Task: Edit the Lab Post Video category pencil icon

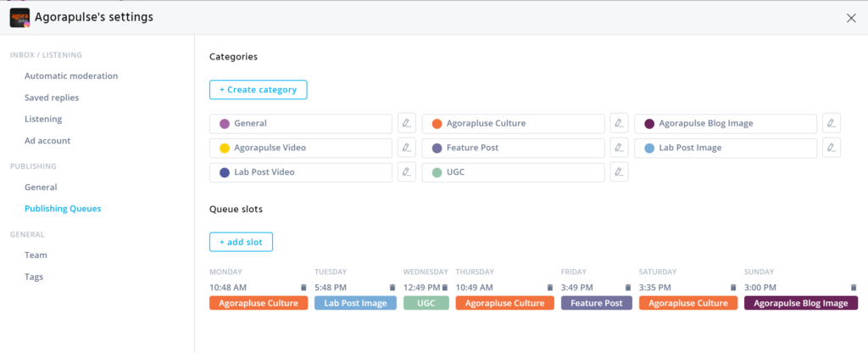Action: click(x=406, y=172)
